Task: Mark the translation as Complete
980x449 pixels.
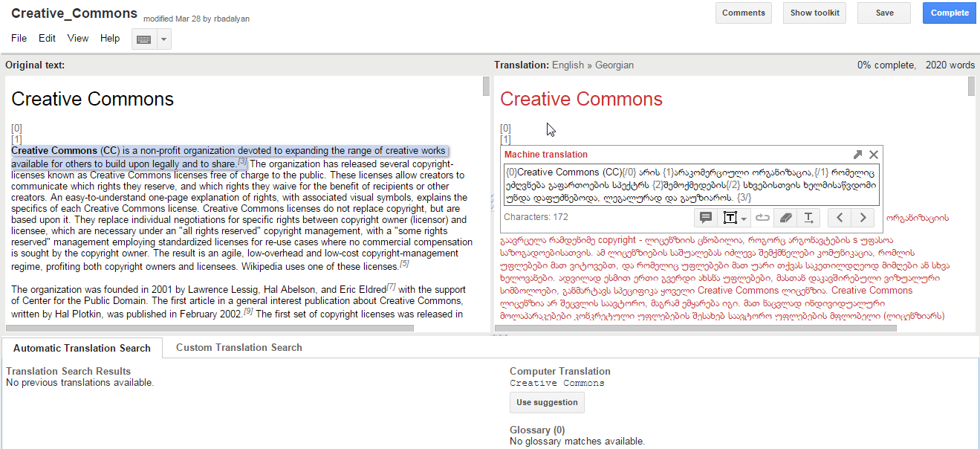Action: 950,13
